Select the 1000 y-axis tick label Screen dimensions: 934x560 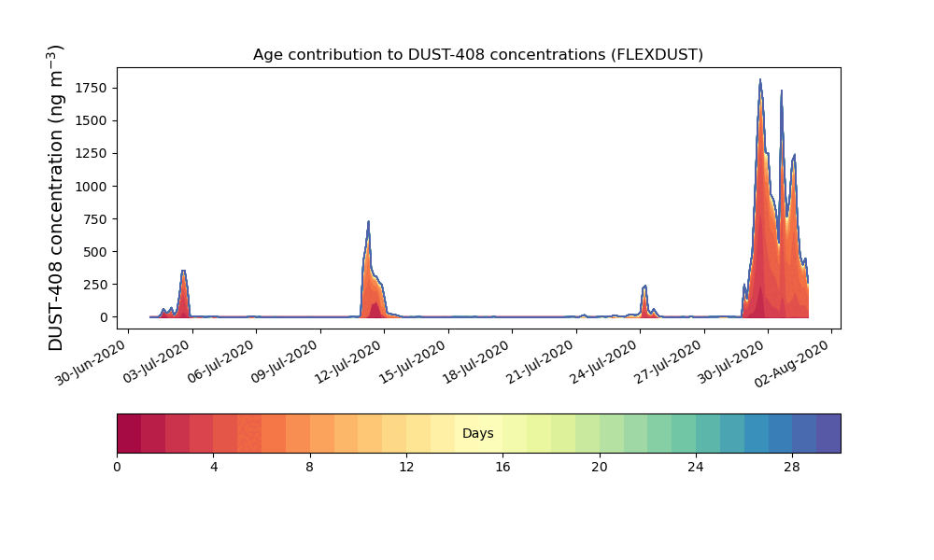point(92,187)
